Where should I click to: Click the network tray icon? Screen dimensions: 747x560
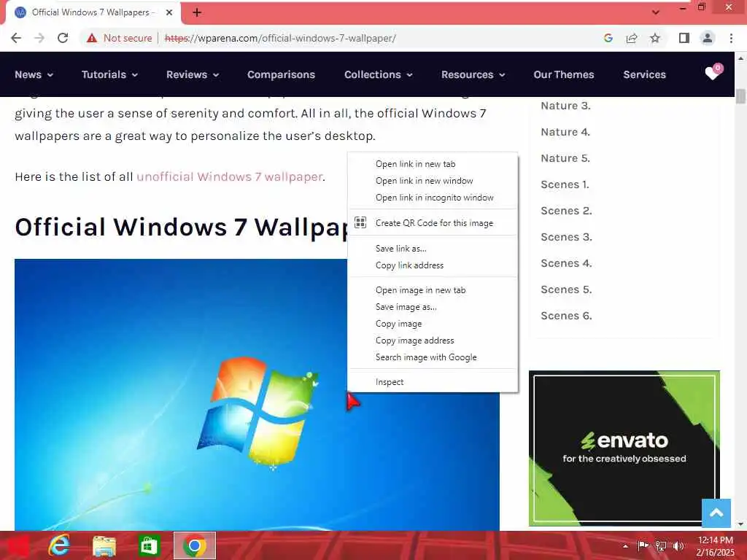point(661,545)
